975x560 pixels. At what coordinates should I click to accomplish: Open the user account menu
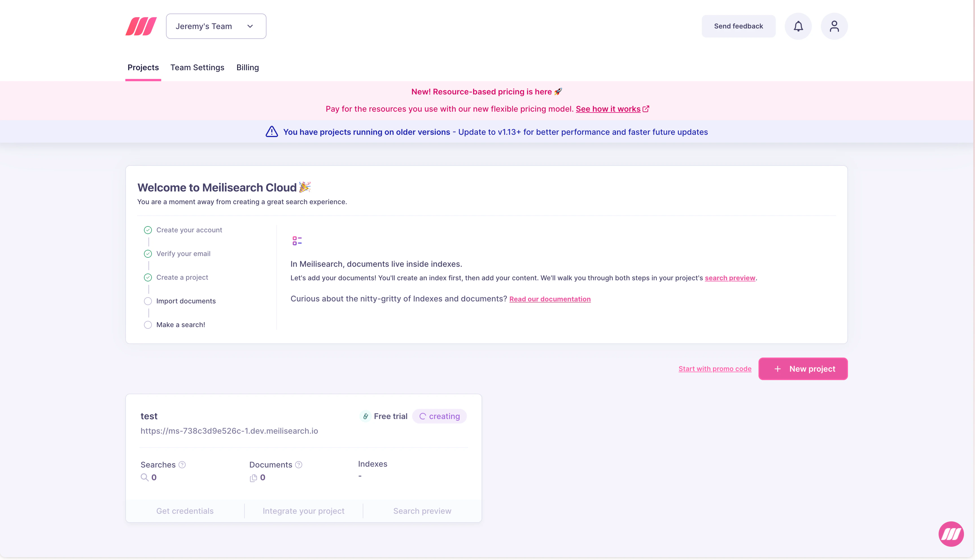(x=834, y=26)
